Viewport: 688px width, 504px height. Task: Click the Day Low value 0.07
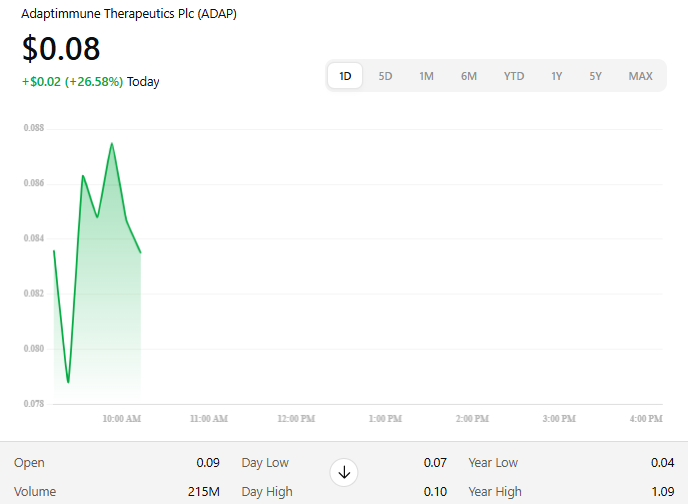pos(435,462)
